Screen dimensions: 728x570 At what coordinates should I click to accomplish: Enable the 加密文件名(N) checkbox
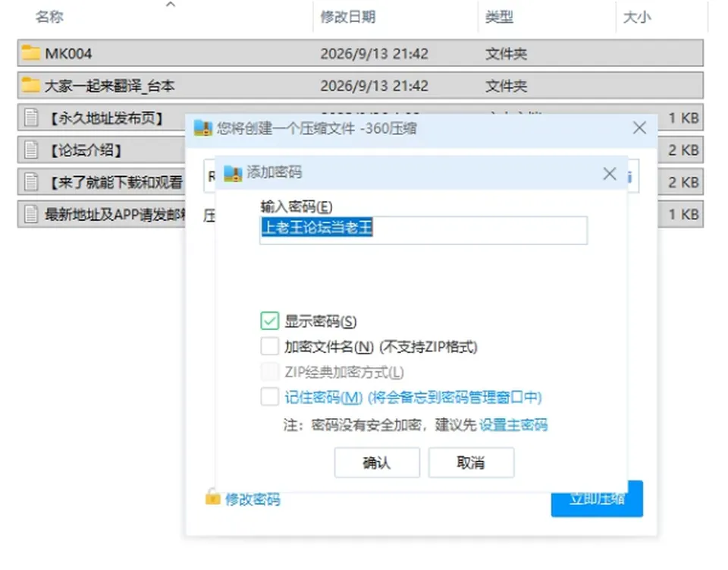[x=270, y=346]
